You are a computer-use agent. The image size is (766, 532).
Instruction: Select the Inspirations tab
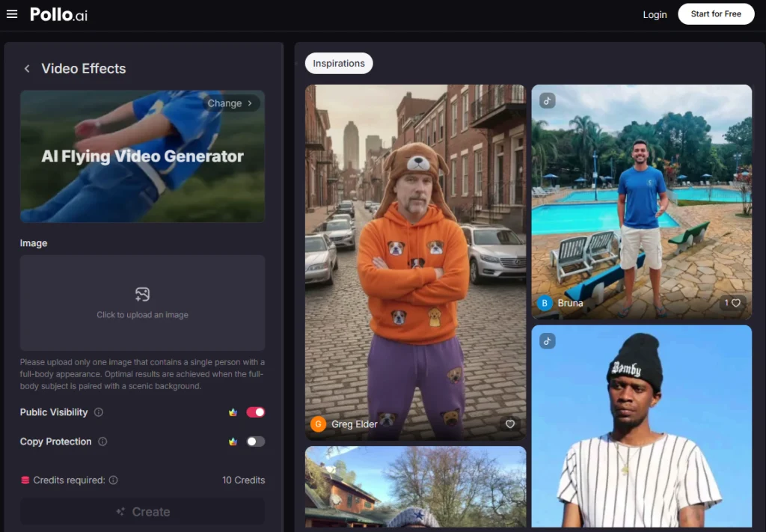pos(339,64)
